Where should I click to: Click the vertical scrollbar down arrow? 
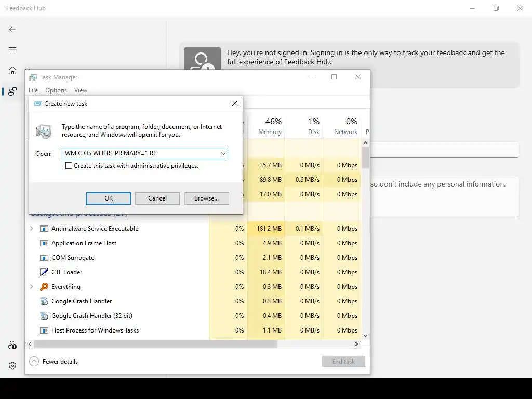pos(365,335)
